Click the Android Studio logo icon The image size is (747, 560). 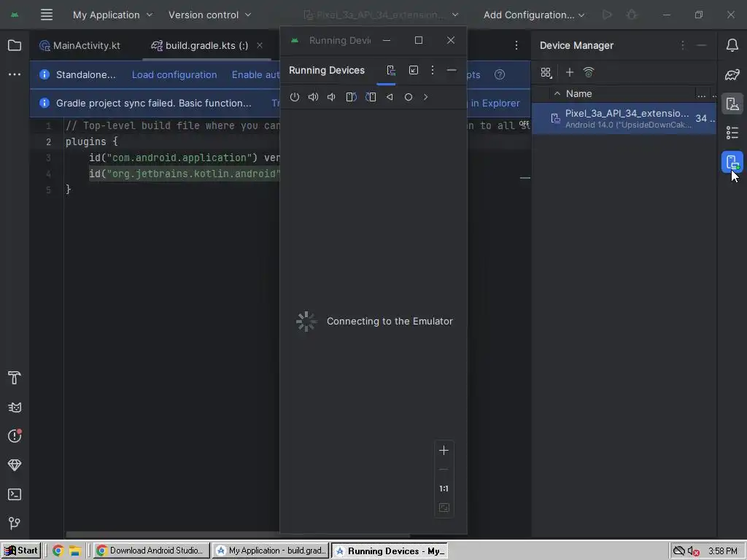pos(15,15)
